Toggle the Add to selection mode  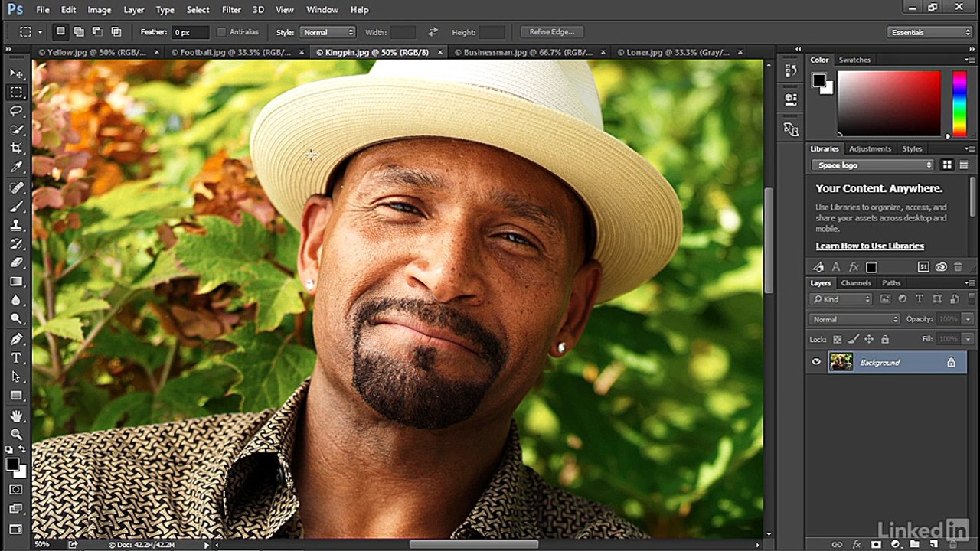click(x=79, y=32)
